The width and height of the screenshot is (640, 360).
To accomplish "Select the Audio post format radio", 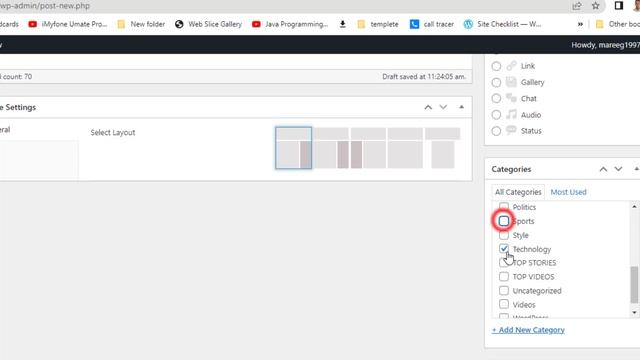I will tap(496, 115).
